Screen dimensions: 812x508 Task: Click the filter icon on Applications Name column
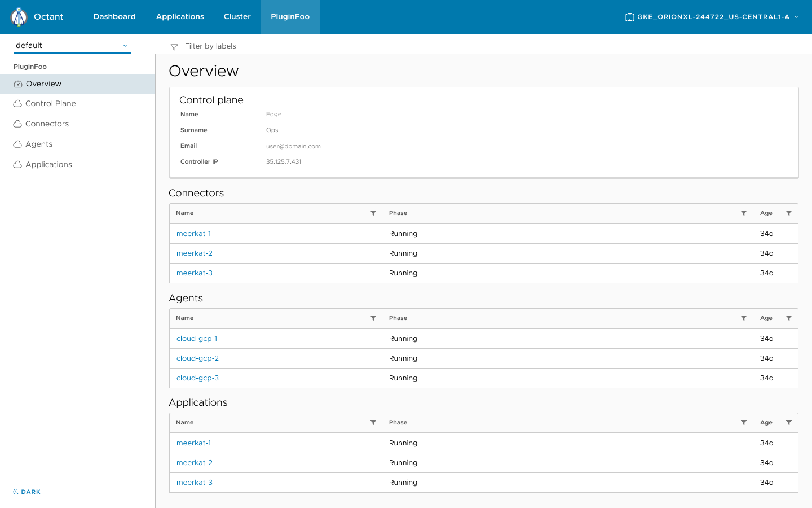[x=373, y=422]
